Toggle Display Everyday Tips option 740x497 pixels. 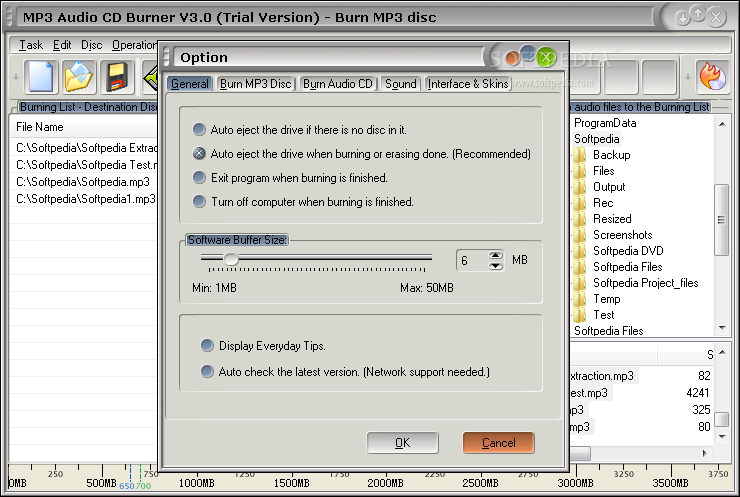(207, 345)
